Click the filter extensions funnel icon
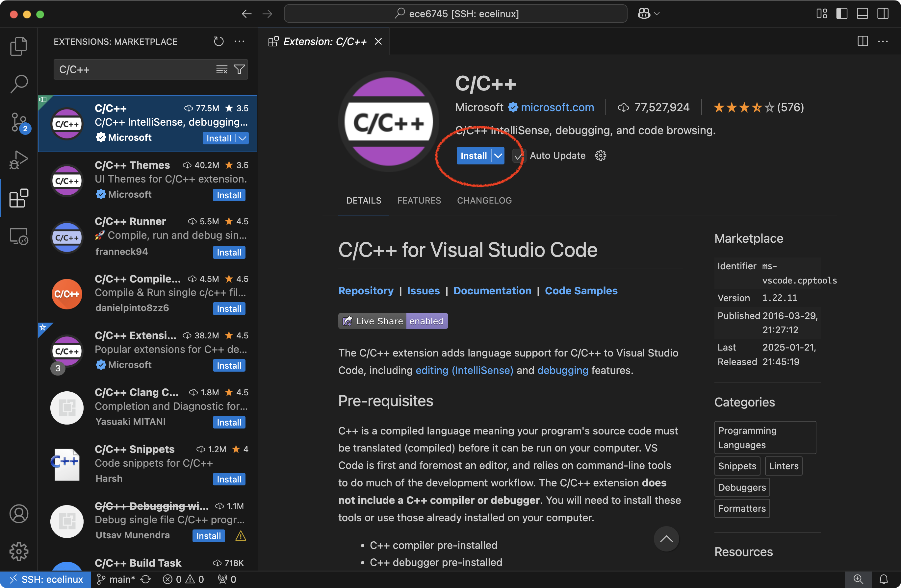Viewport: 901px width, 588px height. tap(239, 70)
